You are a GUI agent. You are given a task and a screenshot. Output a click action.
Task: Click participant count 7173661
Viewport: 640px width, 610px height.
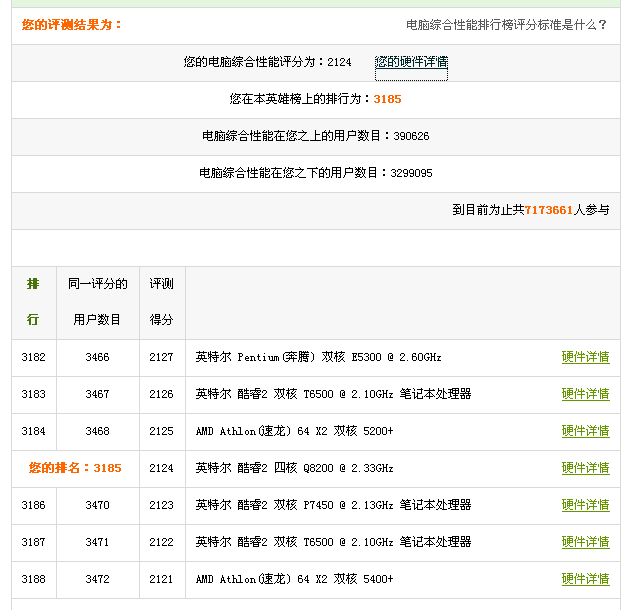point(549,210)
